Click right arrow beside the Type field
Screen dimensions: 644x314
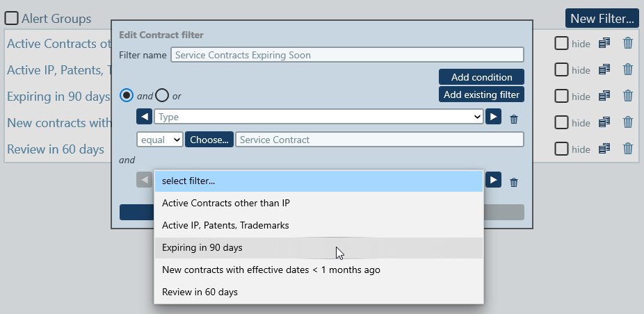493,117
